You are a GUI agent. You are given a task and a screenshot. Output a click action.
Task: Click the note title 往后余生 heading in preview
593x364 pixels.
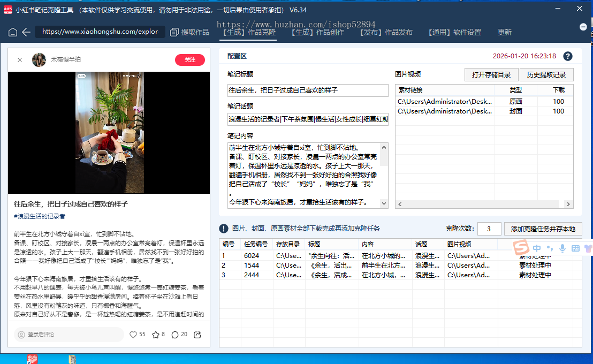tap(71, 204)
